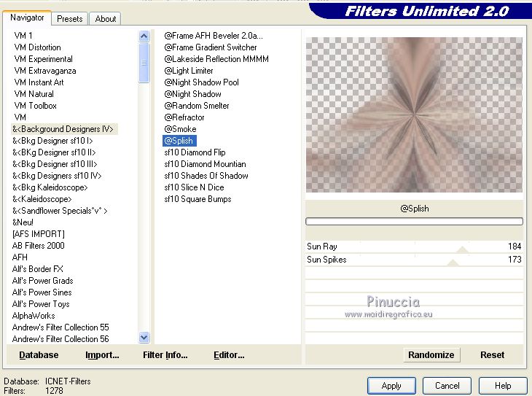This screenshot has height=396, width=532.
Task: Choose @Random Smelter filter
Action: [197, 106]
